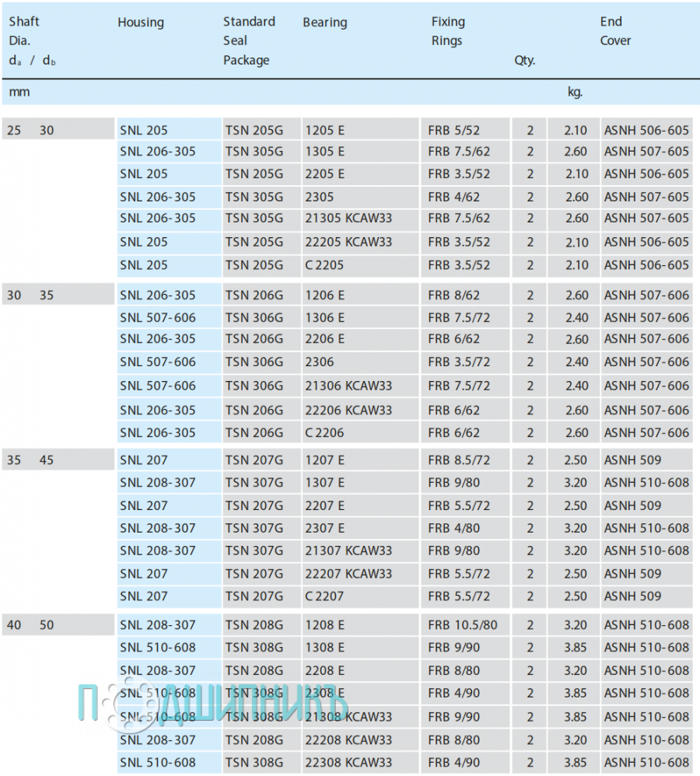700x776 pixels.
Task: Click seal package TSN 207G in C 2207 row
Action: tap(254, 596)
